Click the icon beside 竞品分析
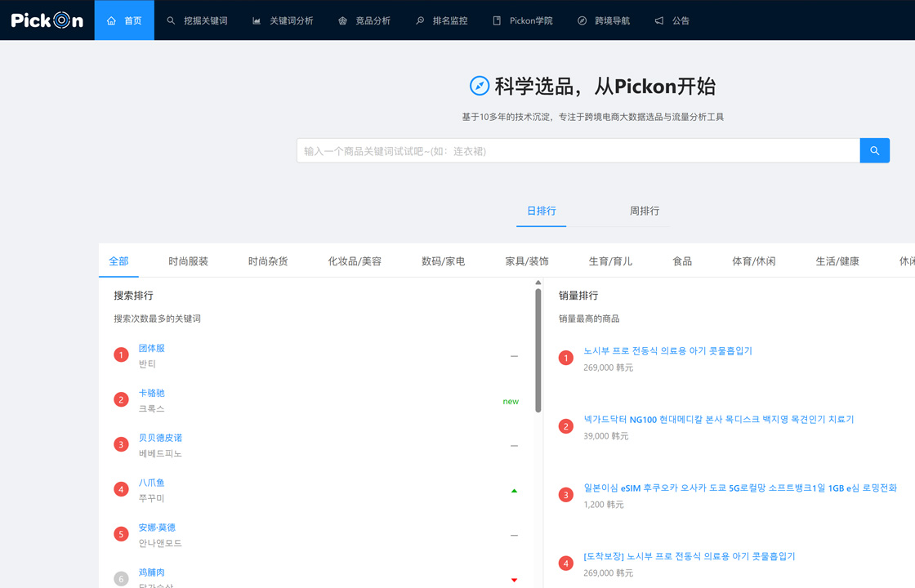915x588 pixels. [x=342, y=21]
